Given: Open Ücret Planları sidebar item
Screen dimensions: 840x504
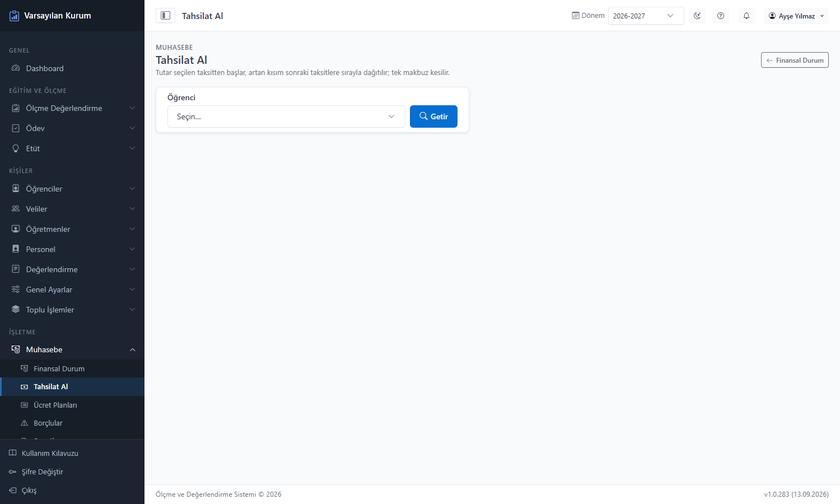Looking at the screenshot, I should pyautogui.click(x=72, y=405).
